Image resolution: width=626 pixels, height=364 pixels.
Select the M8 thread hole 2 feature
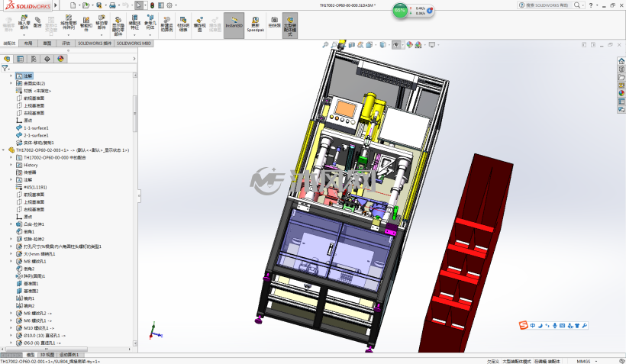34,314
